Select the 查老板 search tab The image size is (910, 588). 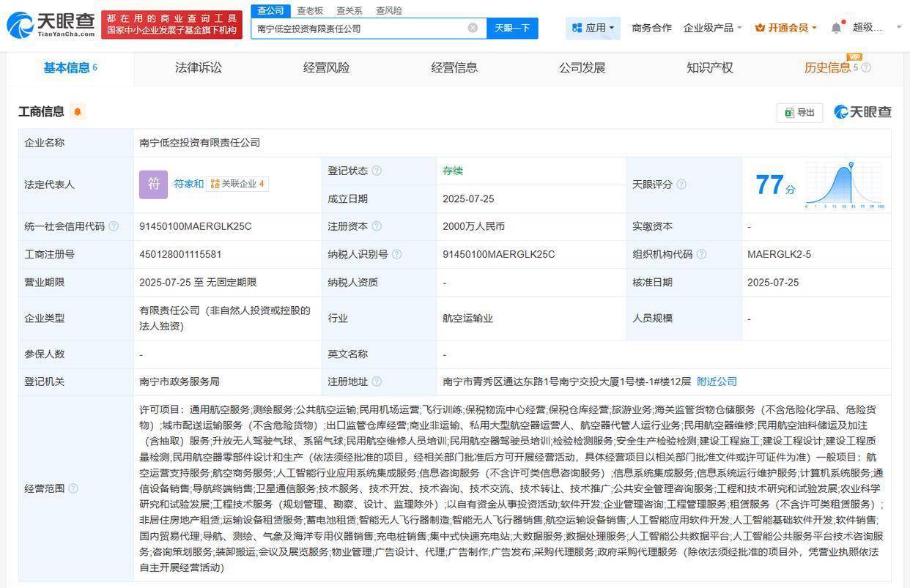click(x=310, y=10)
